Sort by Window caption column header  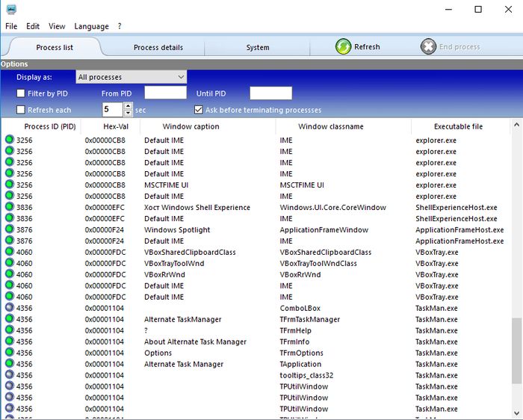click(191, 126)
